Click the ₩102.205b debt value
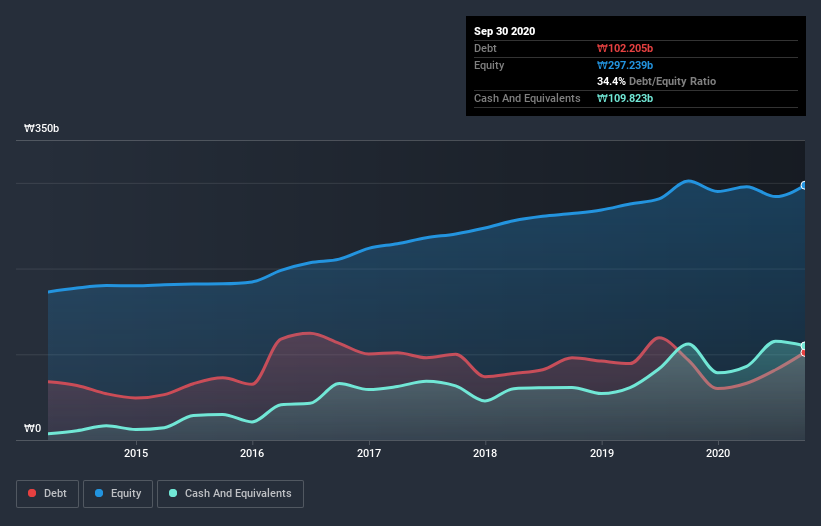Viewport: 821px width, 526px height. pos(625,48)
